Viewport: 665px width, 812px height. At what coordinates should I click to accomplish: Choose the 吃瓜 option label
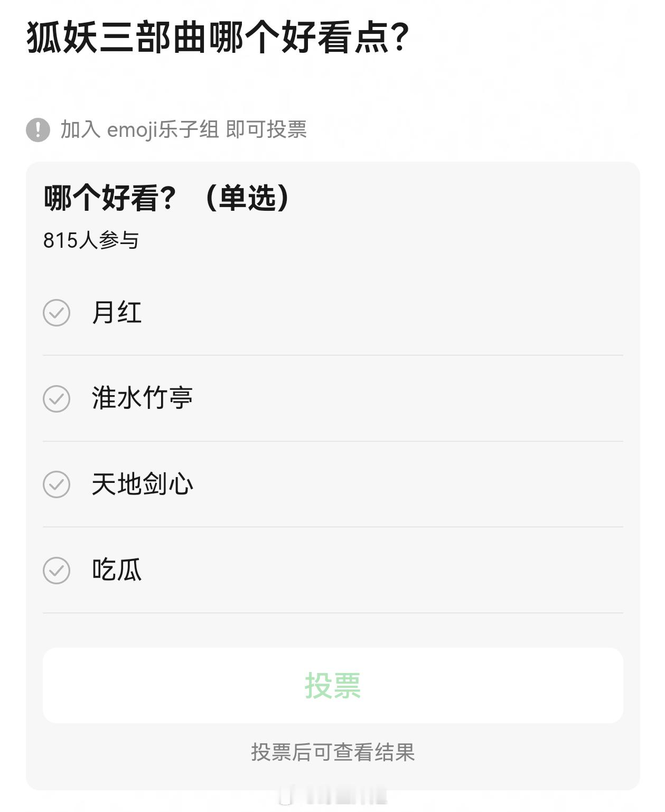coord(117,571)
